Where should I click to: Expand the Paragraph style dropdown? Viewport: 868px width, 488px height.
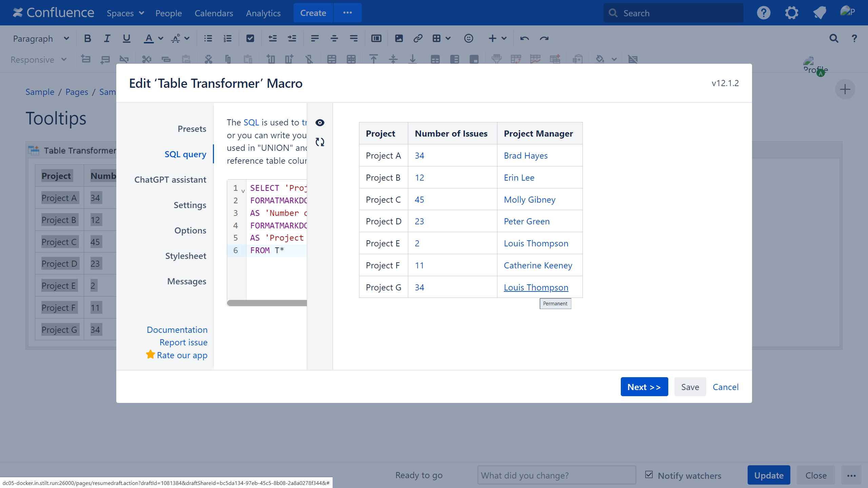coord(41,39)
